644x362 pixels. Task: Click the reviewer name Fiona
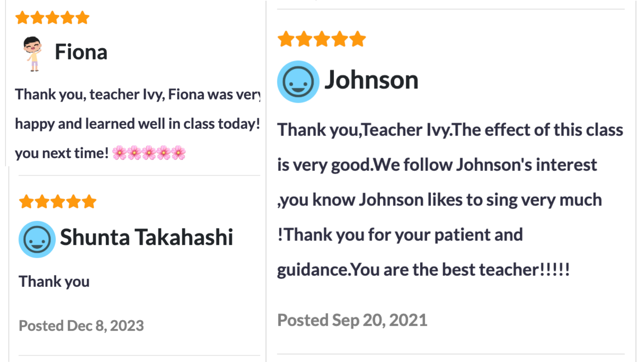(x=81, y=52)
